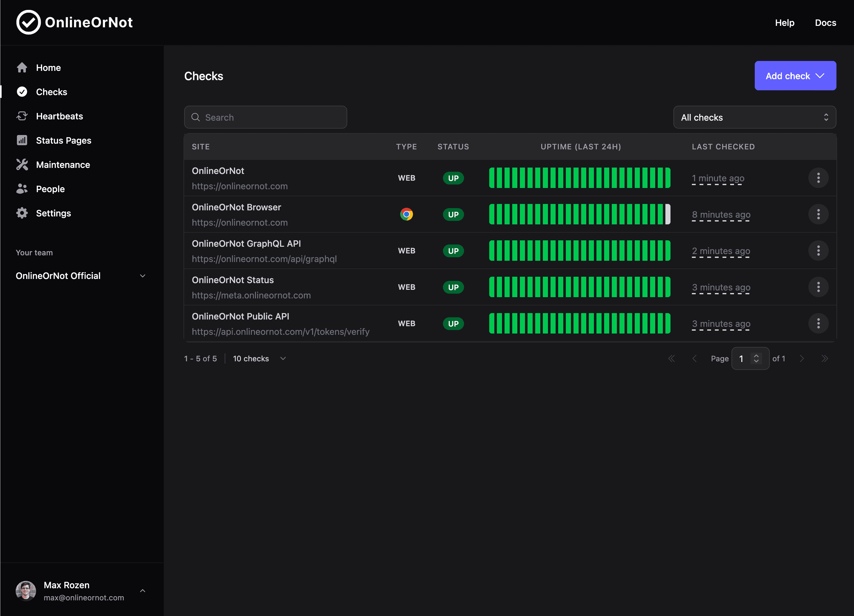
Task: Open kebab menu for OnlineOrNot Public API
Action: (x=818, y=323)
